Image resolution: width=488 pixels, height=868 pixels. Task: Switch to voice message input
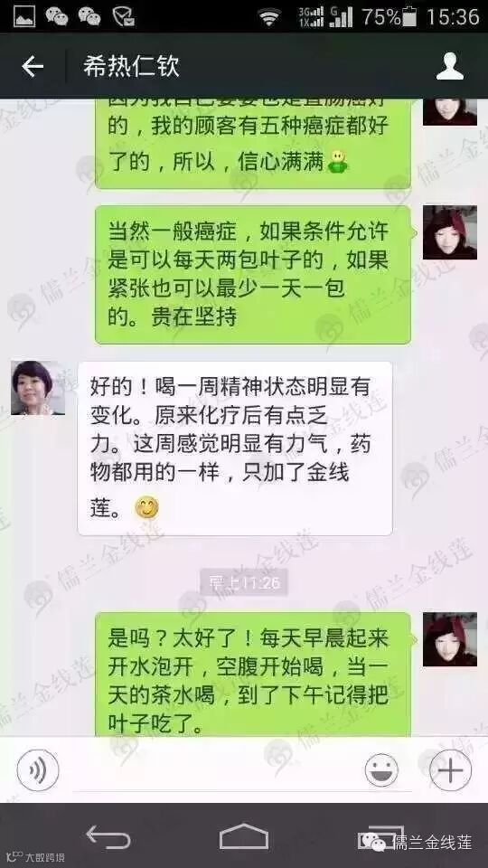click(38, 770)
